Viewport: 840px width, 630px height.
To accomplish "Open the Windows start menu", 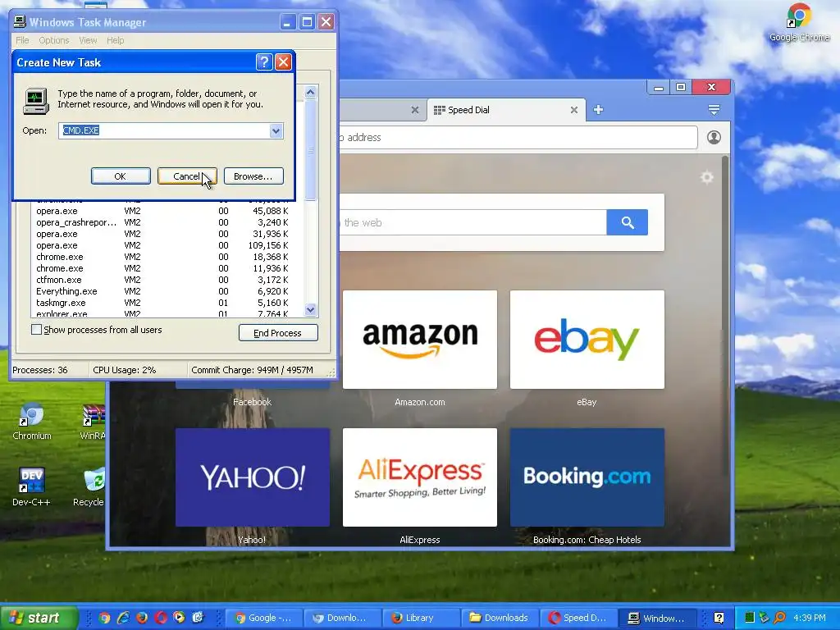I will [x=39, y=618].
